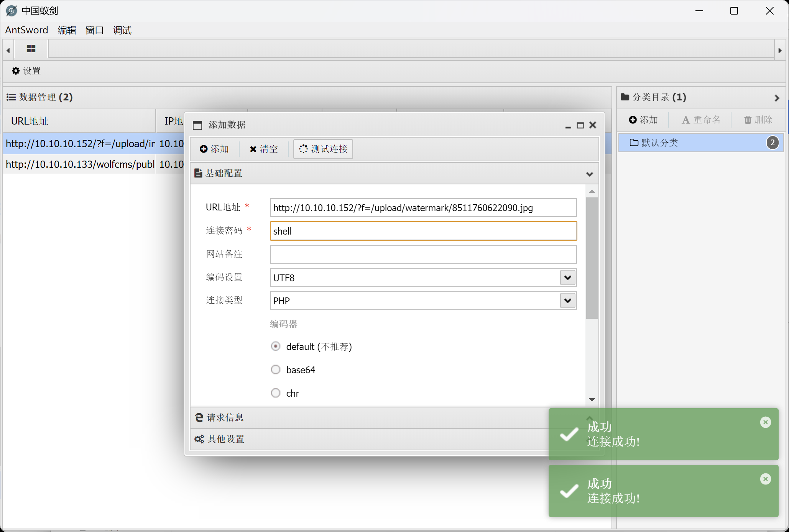The image size is (789, 532).
Task: Click the dialog scrollbar down arrow
Action: point(592,399)
